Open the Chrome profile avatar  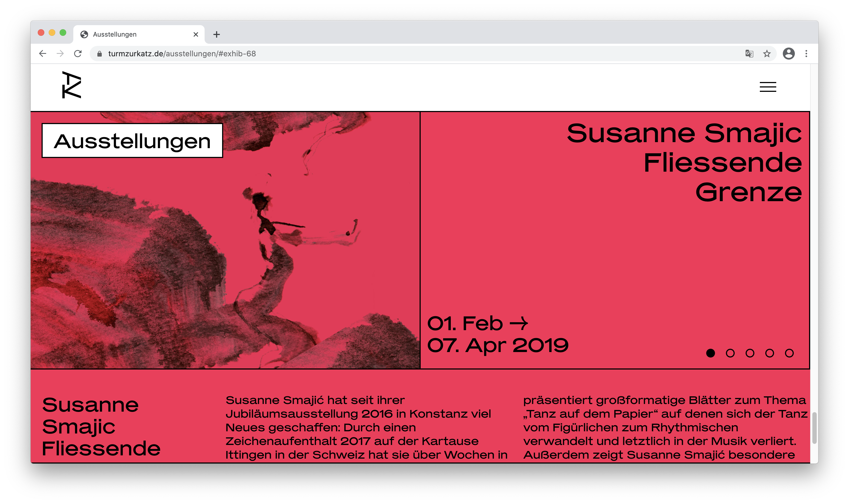pos(789,54)
